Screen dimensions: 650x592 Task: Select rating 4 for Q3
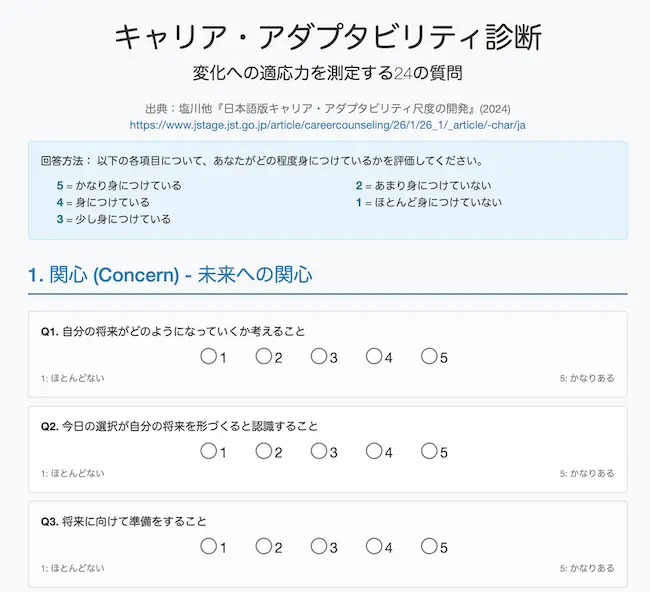(x=374, y=546)
